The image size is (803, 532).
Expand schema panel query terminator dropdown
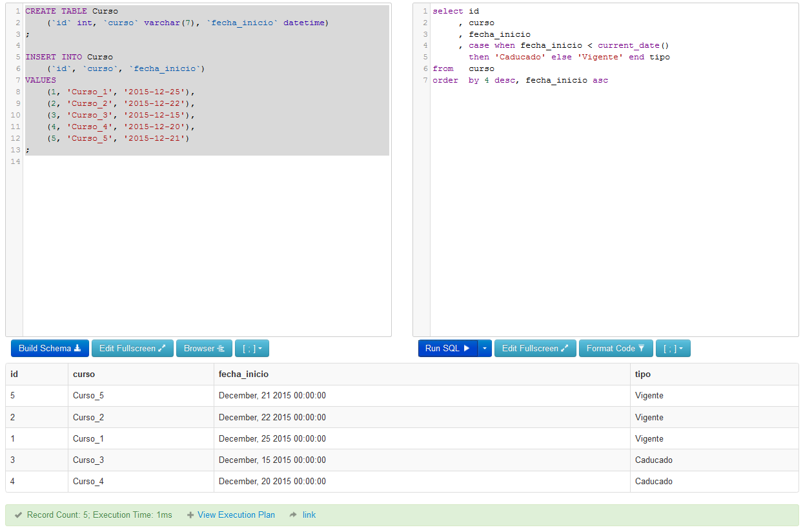click(252, 349)
